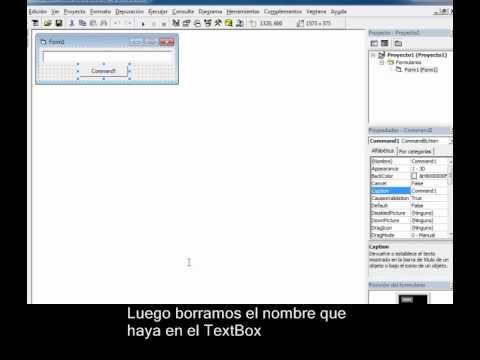This screenshot has width=480, height=360.
Task: Open the Herramientas menu
Action: point(243,12)
